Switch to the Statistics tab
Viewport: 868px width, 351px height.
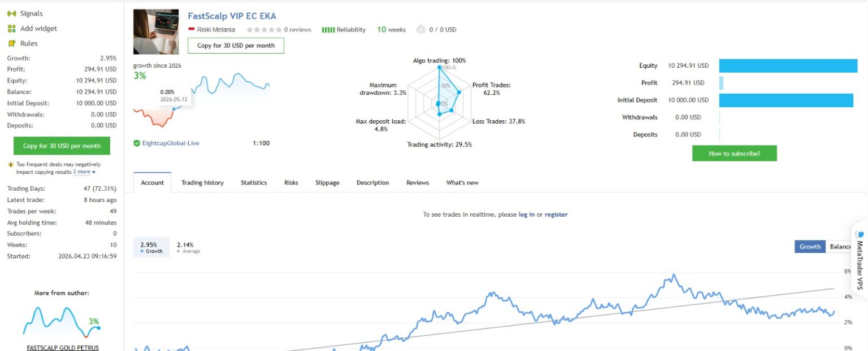coord(254,183)
